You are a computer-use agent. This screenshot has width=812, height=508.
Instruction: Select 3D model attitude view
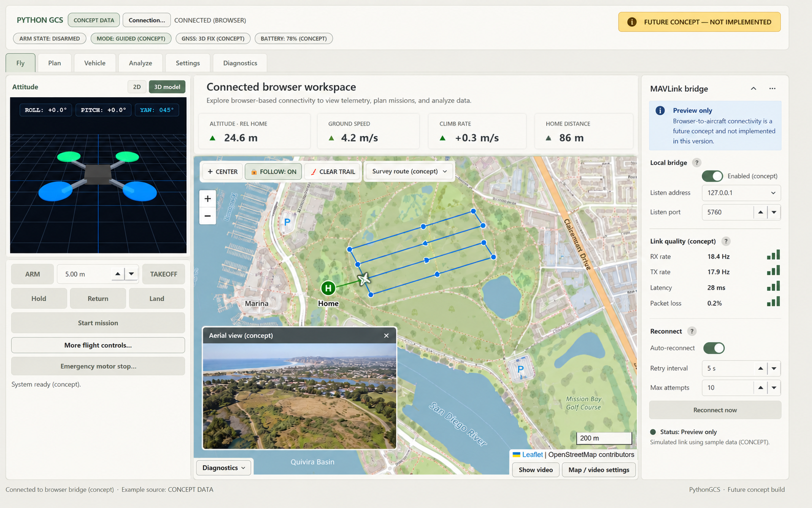pos(167,87)
